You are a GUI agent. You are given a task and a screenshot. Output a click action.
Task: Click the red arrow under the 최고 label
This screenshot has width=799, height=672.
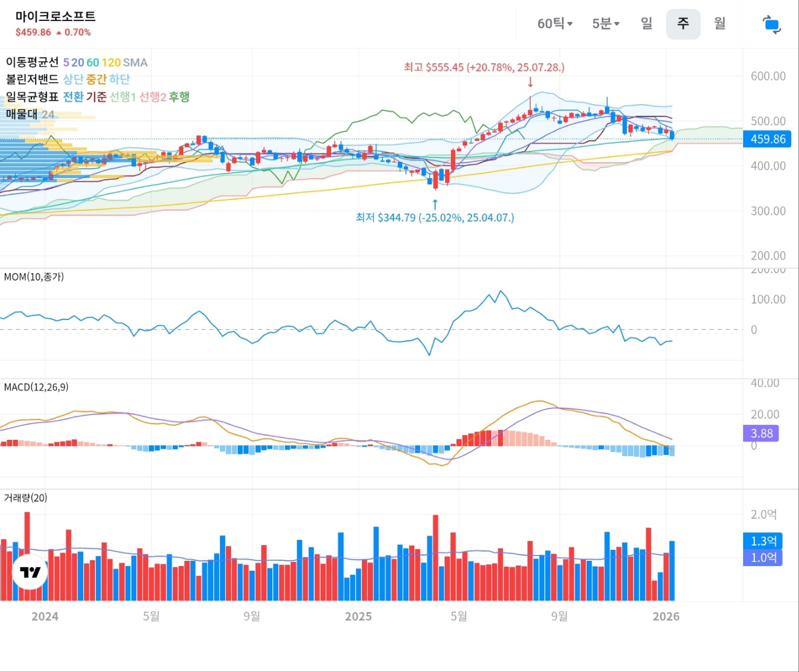point(530,82)
